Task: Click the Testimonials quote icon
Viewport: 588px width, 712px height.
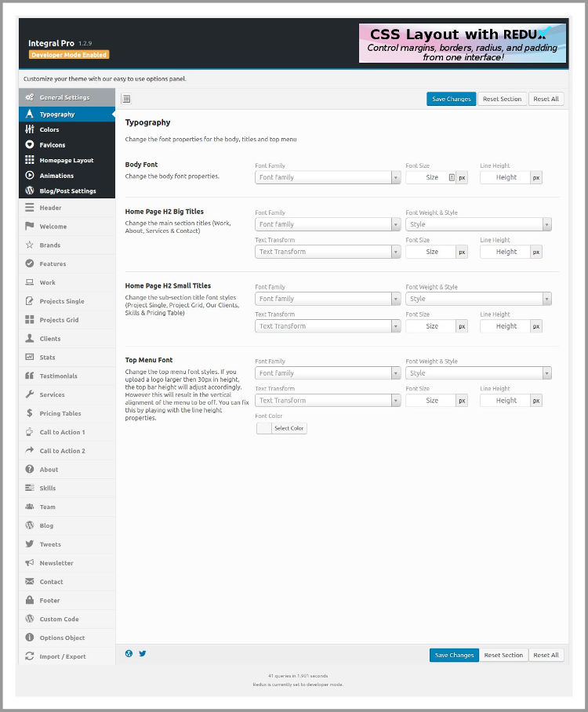Action: [x=30, y=376]
